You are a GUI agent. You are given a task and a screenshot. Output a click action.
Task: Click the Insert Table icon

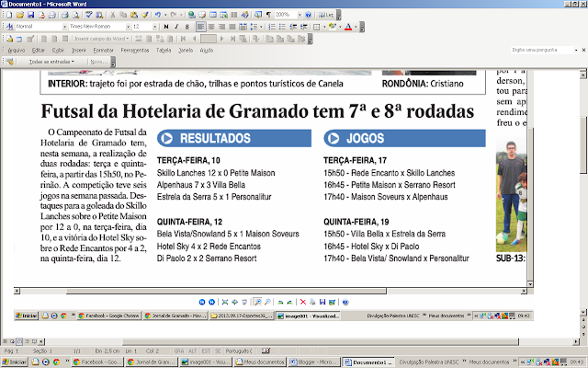click(x=213, y=15)
